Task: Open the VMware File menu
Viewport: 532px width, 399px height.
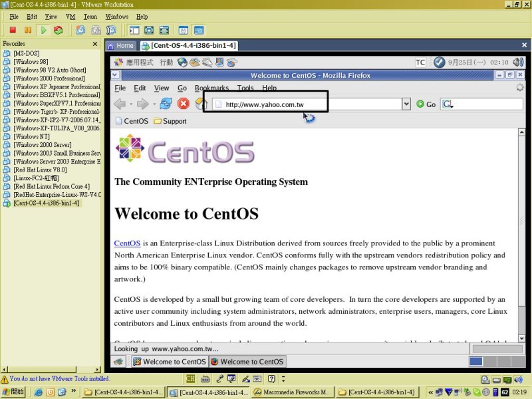Action: tap(14, 16)
